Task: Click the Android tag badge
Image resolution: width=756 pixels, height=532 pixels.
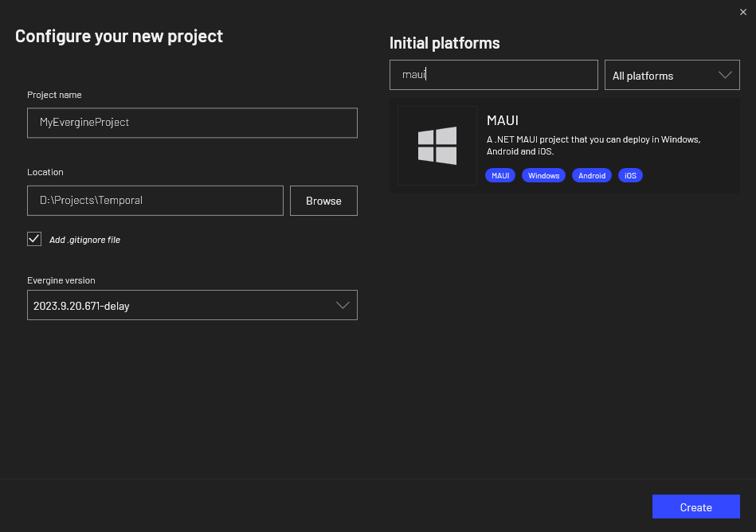Action: [592, 175]
